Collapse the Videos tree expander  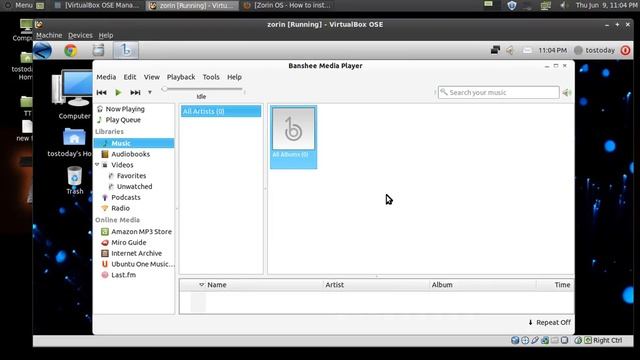97,164
